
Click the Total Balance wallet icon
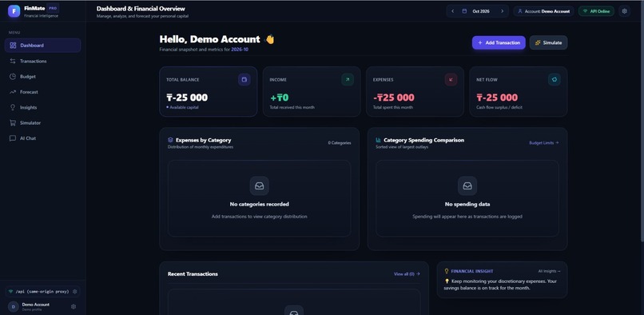point(244,80)
